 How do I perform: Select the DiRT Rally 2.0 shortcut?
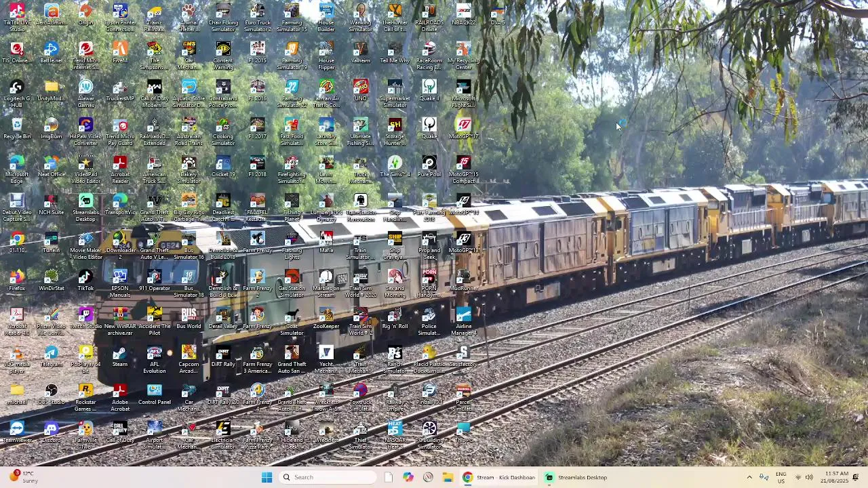[223, 394]
